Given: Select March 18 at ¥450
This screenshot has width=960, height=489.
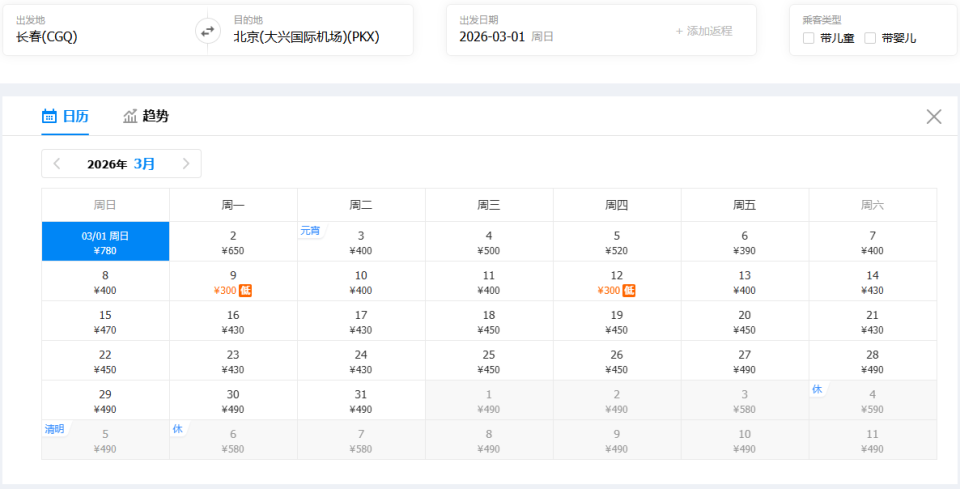Looking at the screenshot, I should coord(489,321).
